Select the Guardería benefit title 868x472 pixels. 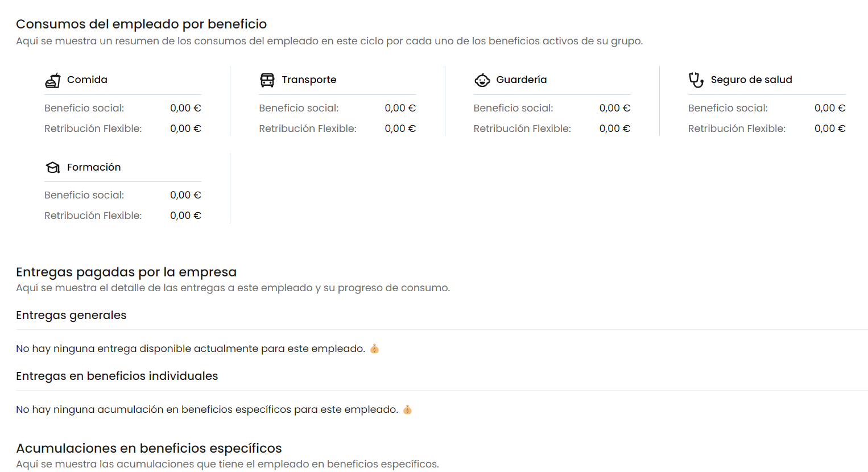521,80
